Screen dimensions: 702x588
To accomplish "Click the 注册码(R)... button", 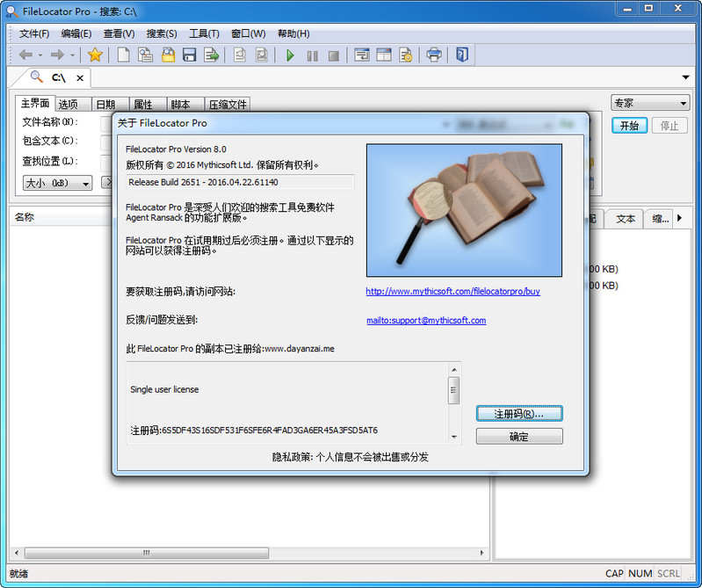I will click(x=519, y=414).
